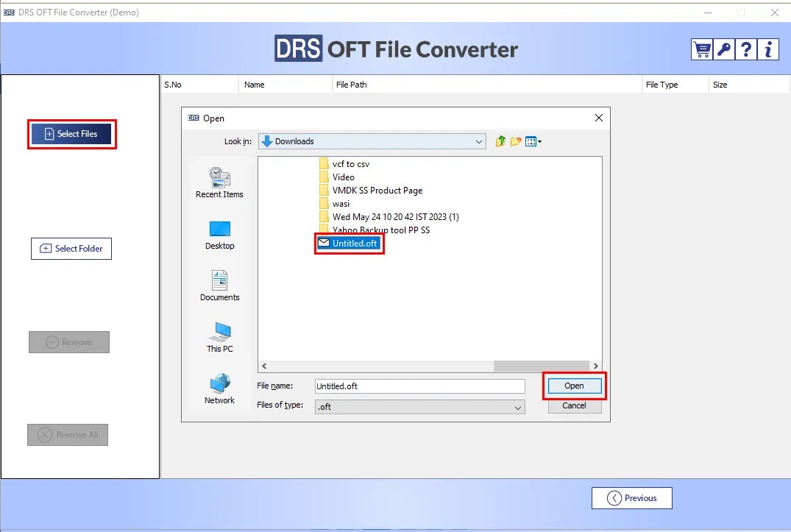Select the vcf to csv folder
Image resolution: width=791 pixels, height=532 pixels.
[344, 164]
